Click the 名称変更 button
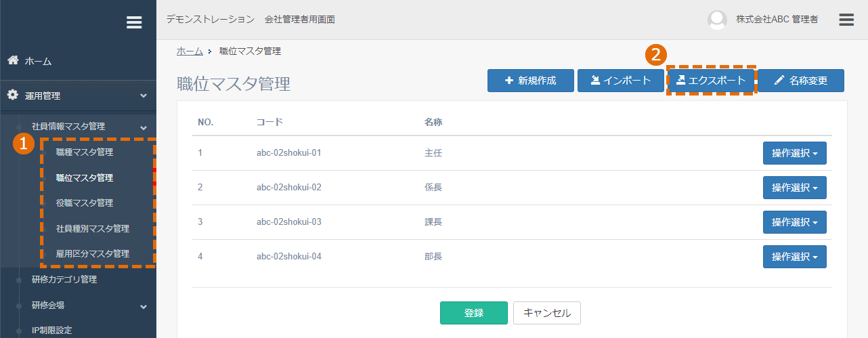Screen dimensions: 868x338 click(801, 81)
